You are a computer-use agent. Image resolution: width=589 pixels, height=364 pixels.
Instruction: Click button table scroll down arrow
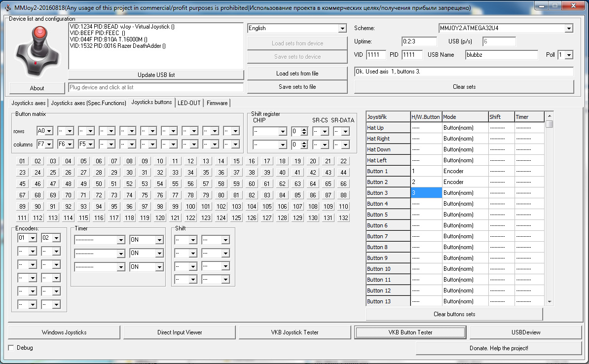pyautogui.click(x=549, y=302)
